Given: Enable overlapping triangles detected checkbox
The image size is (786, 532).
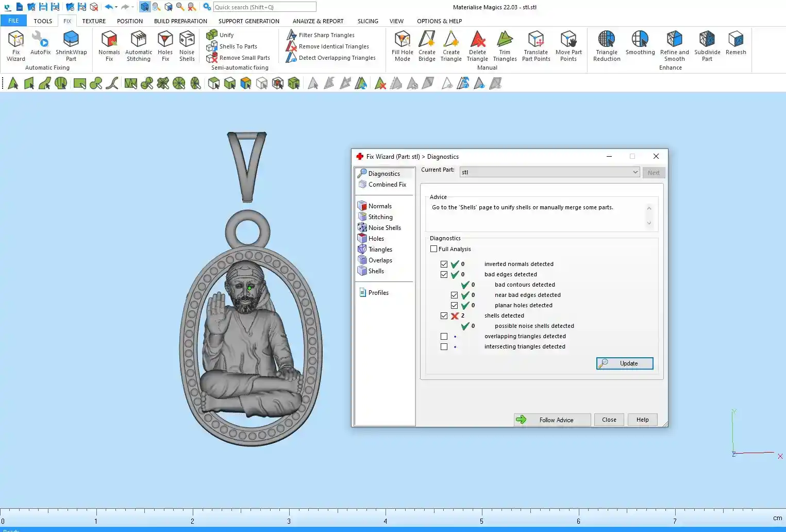Looking at the screenshot, I should [444, 336].
